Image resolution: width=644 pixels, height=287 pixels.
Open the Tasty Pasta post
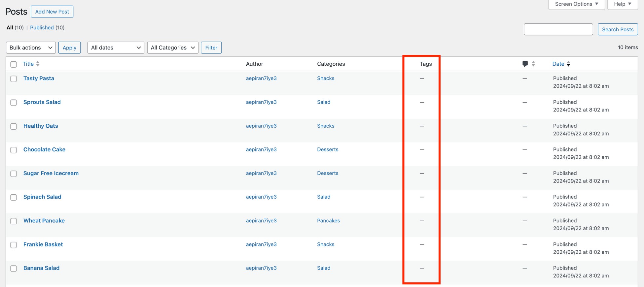coord(39,78)
